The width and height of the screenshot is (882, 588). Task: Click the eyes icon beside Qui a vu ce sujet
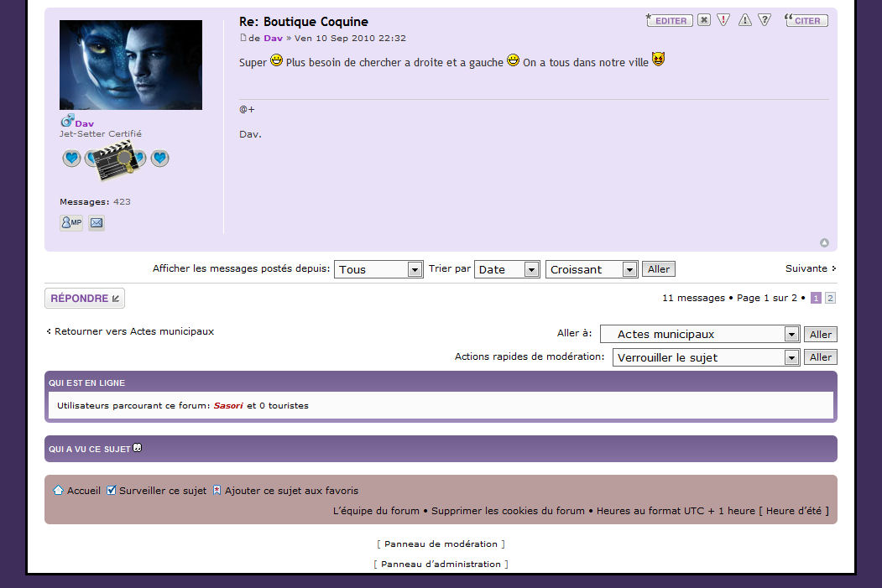(x=138, y=448)
